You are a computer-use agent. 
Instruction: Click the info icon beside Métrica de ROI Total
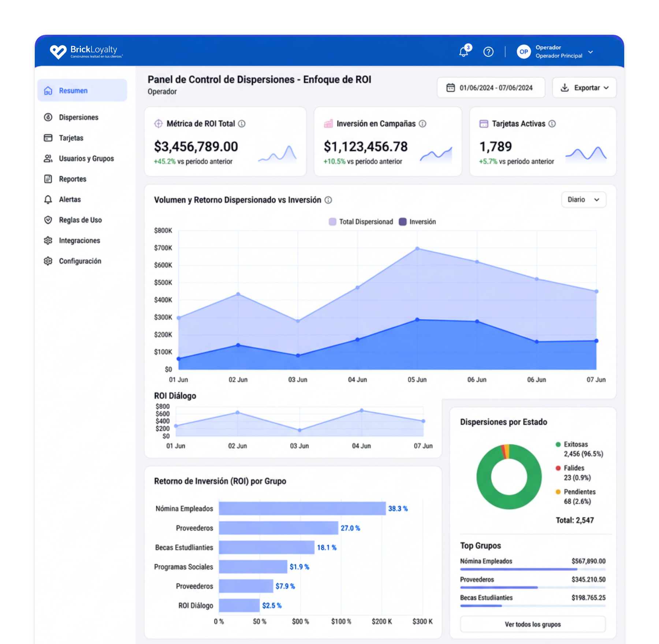(x=242, y=124)
